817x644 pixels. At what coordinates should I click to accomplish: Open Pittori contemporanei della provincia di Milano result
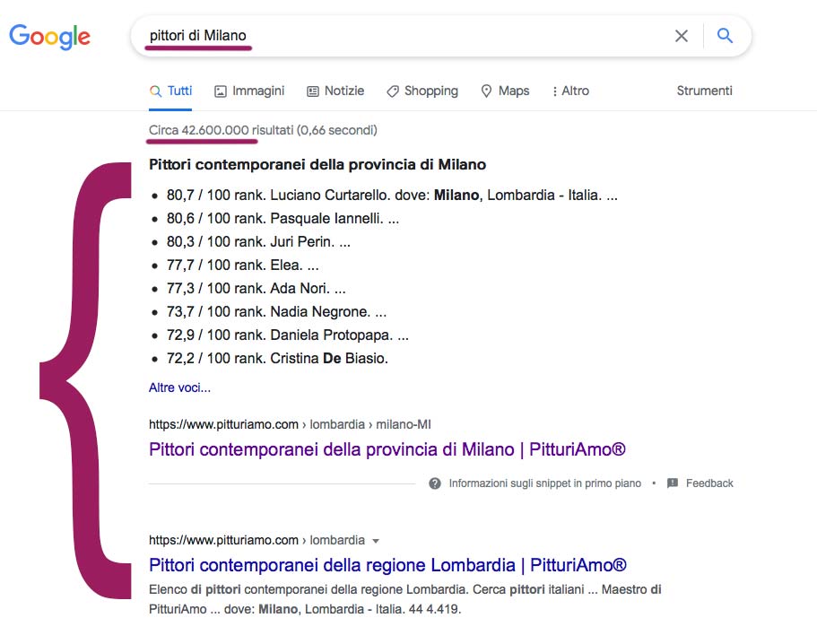(387, 449)
